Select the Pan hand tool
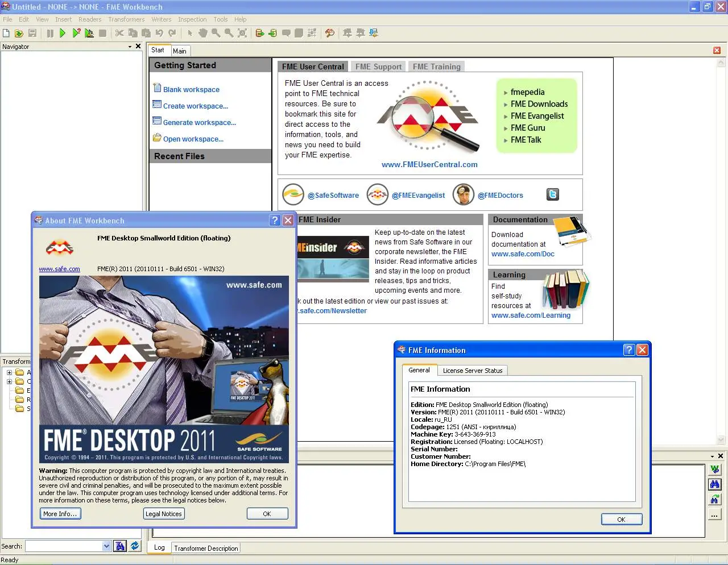 203,33
